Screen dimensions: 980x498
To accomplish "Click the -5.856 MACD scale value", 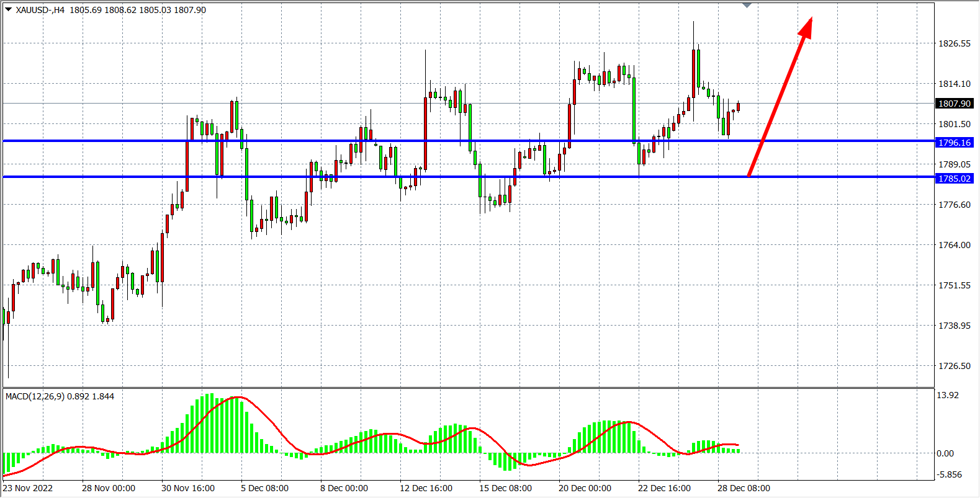I will 949,474.
